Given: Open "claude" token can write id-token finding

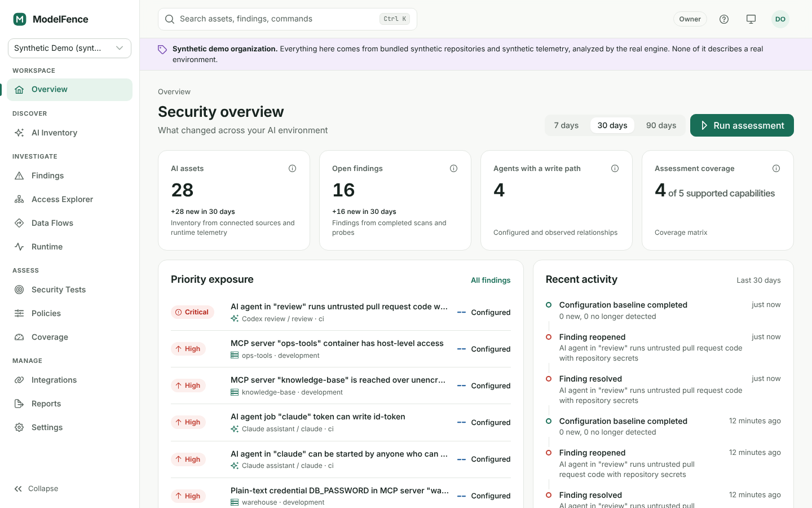Looking at the screenshot, I should click(x=341, y=422).
